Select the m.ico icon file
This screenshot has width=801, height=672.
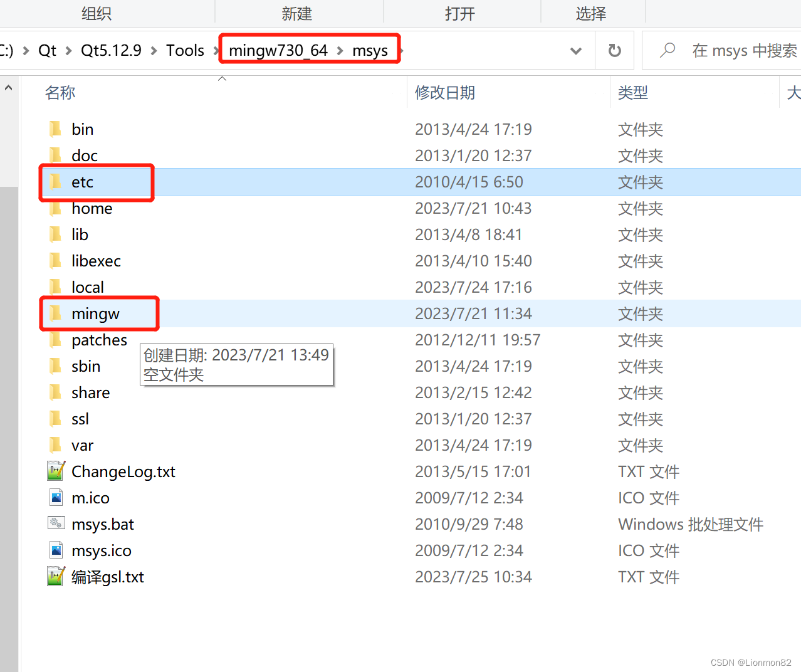tap(90, 497)
